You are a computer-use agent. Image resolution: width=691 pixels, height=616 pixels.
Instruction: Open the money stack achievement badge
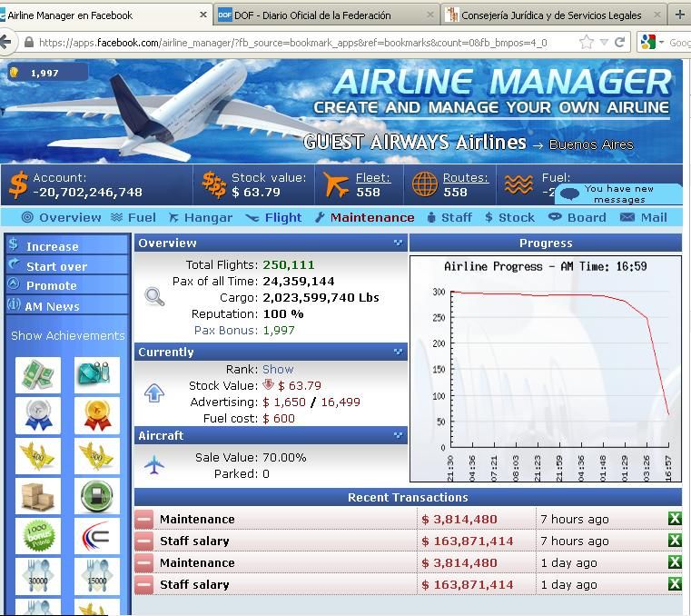38,375
